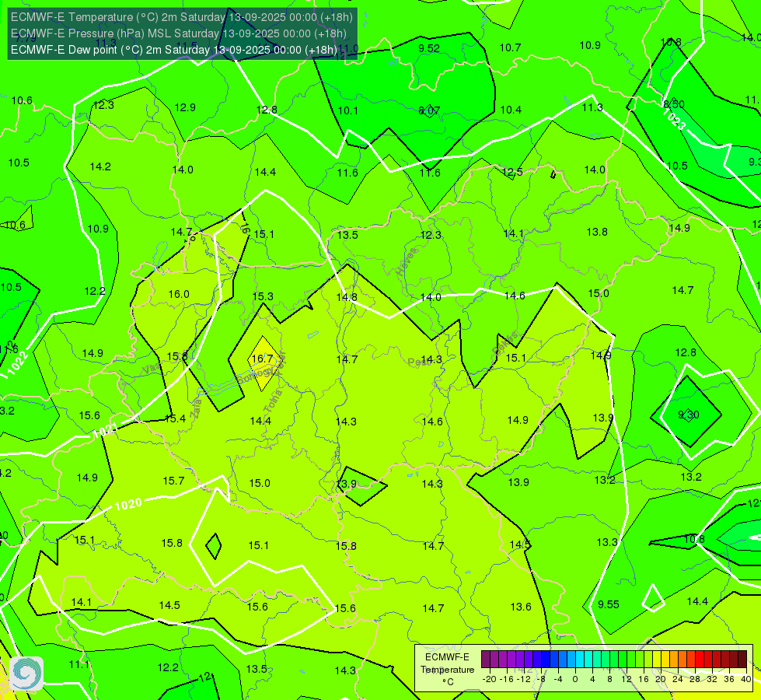Click the darkest maroon swatch above 40
Image resolution: width=761 pixels, height=700 pixels.
(742, 660)
